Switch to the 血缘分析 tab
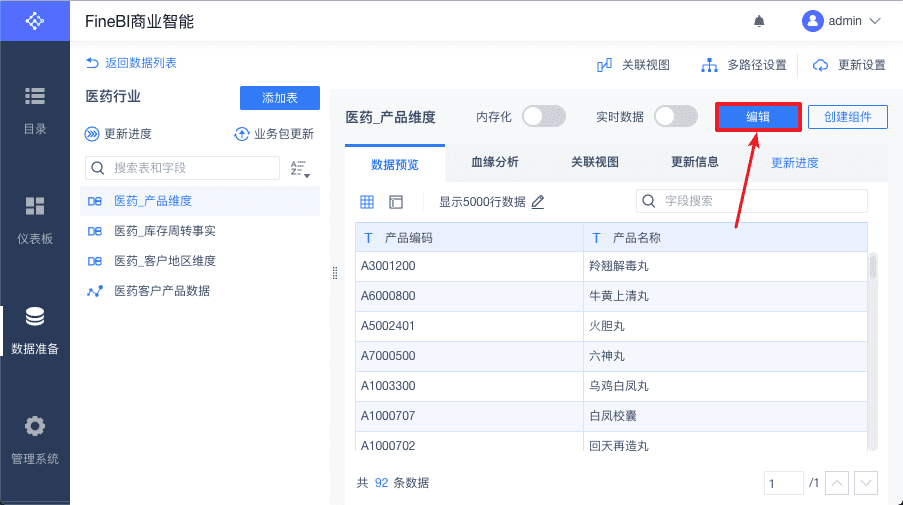Viewport: 903px width, 505px height. [494, 162]
